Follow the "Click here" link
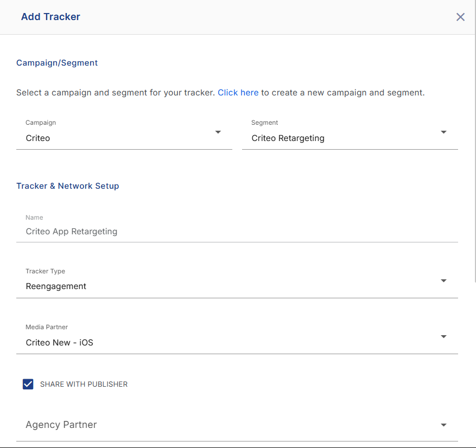The image size is (476, 448). click(x=238, y=93)
